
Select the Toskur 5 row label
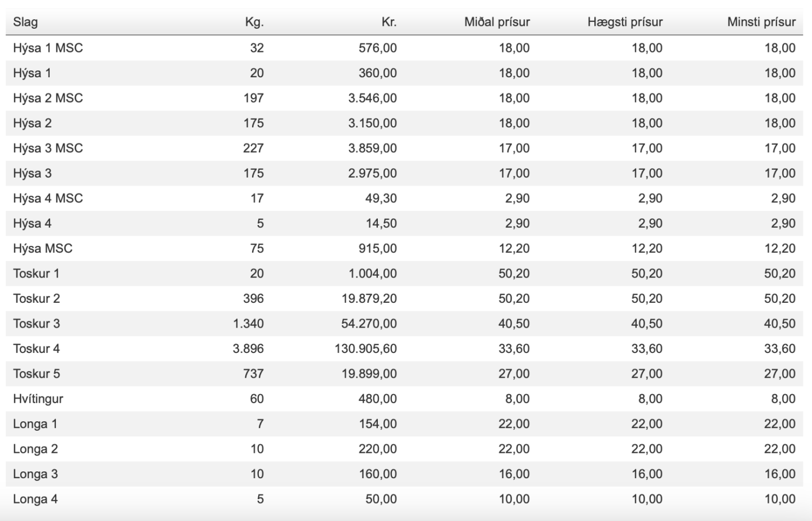pyautogui.click(x=37, y=374)
